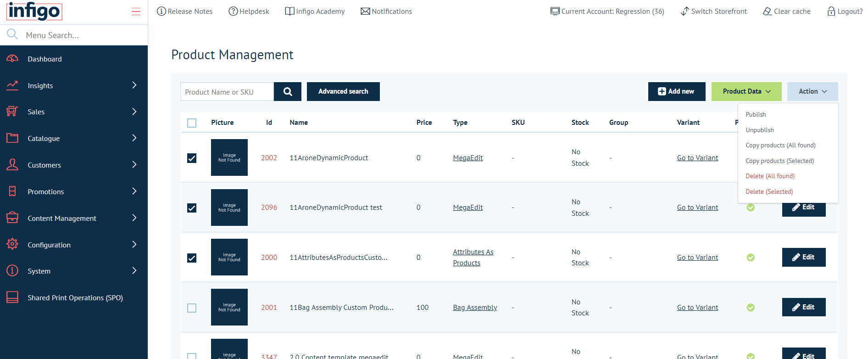The width and height of the screenshot is (868, 359).
Task: Expand the Content Management menu chevron
Action: coord(134,218)
